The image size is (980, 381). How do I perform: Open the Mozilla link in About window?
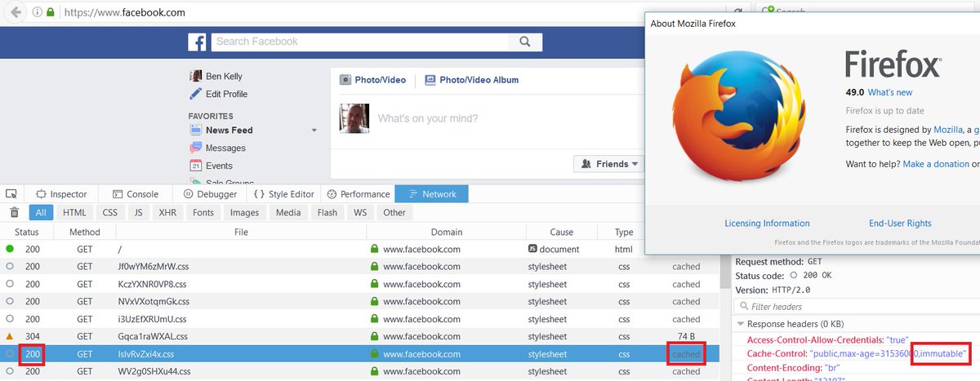949,130
